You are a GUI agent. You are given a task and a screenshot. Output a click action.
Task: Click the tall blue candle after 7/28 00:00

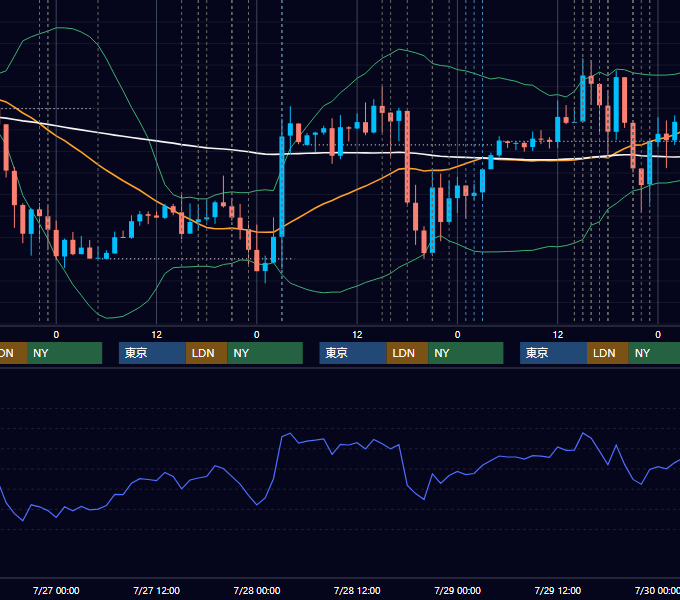point(282,186)
